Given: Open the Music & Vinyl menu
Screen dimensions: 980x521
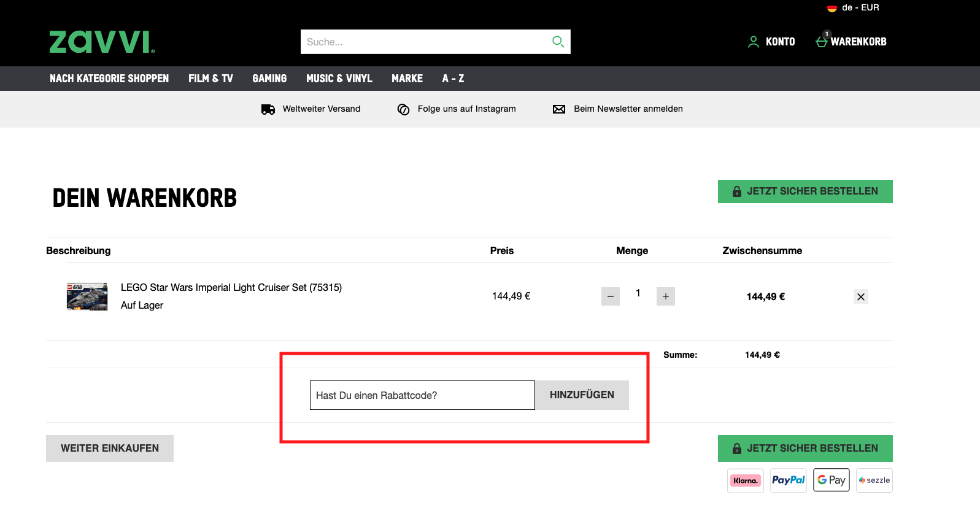Looking at the screenshot, I should coord(339,79).
